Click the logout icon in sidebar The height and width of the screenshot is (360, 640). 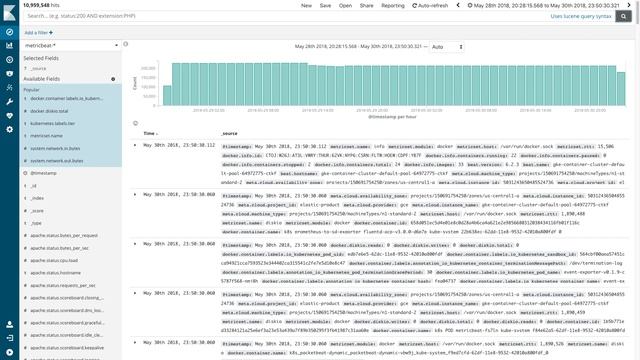pyautogui.click(x=9, y=338)
